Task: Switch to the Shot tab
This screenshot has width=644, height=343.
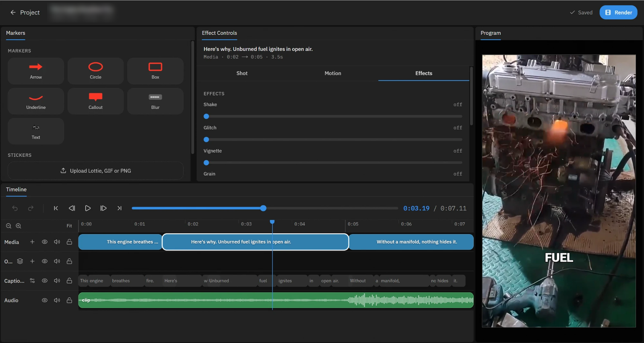Action: pyautogui.click(x=242, y=73)
